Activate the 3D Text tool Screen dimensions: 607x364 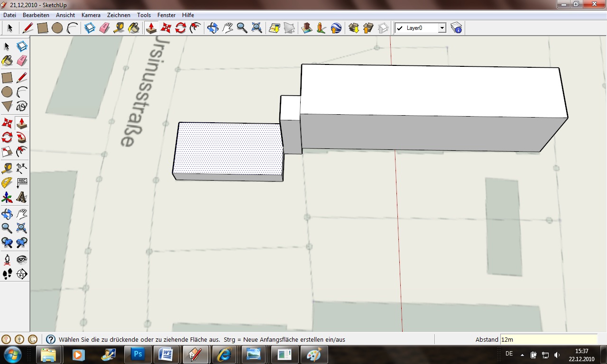pos(22,197)
